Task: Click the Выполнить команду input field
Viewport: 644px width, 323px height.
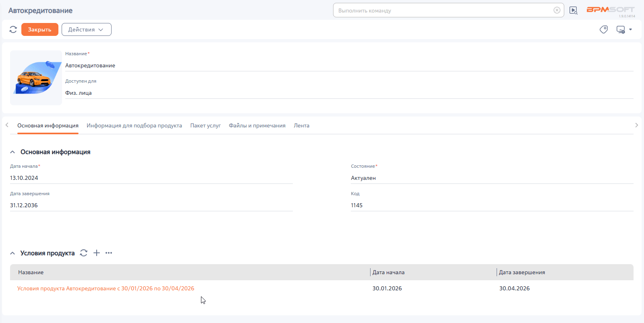Action: 443,10
